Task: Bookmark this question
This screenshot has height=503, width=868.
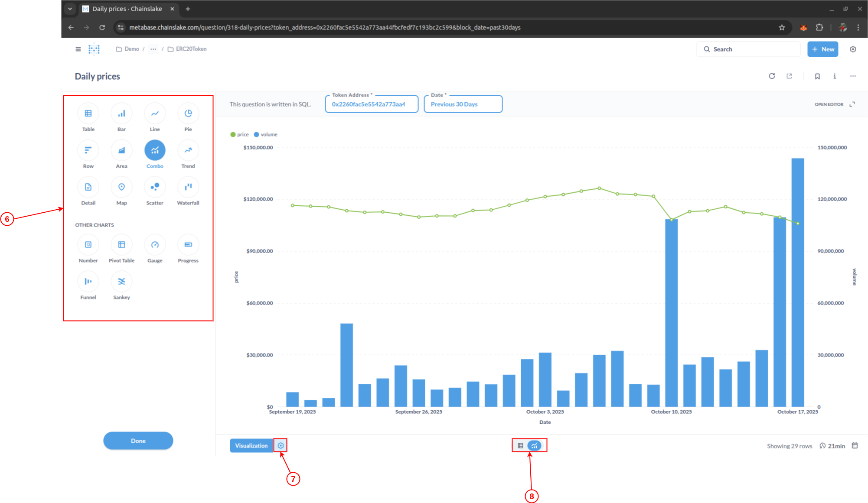Action: (x=817, y=76)
